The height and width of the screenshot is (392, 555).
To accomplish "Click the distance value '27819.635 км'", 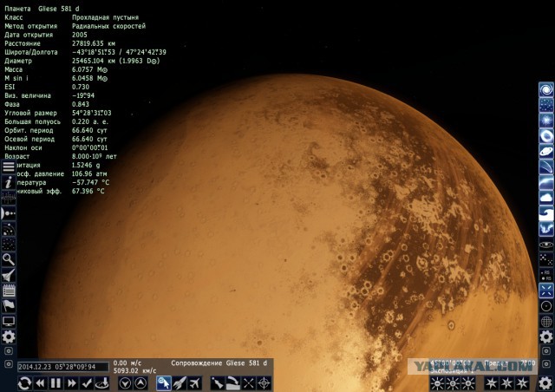I will (94, 43).
